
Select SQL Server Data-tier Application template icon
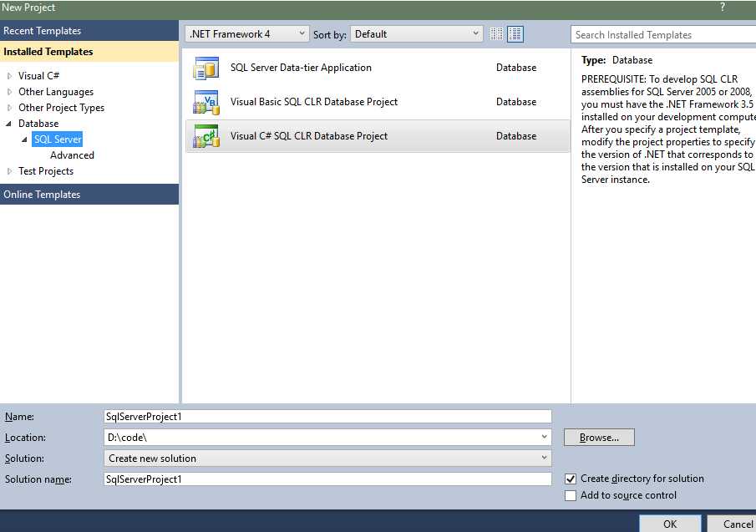point(206,68)
